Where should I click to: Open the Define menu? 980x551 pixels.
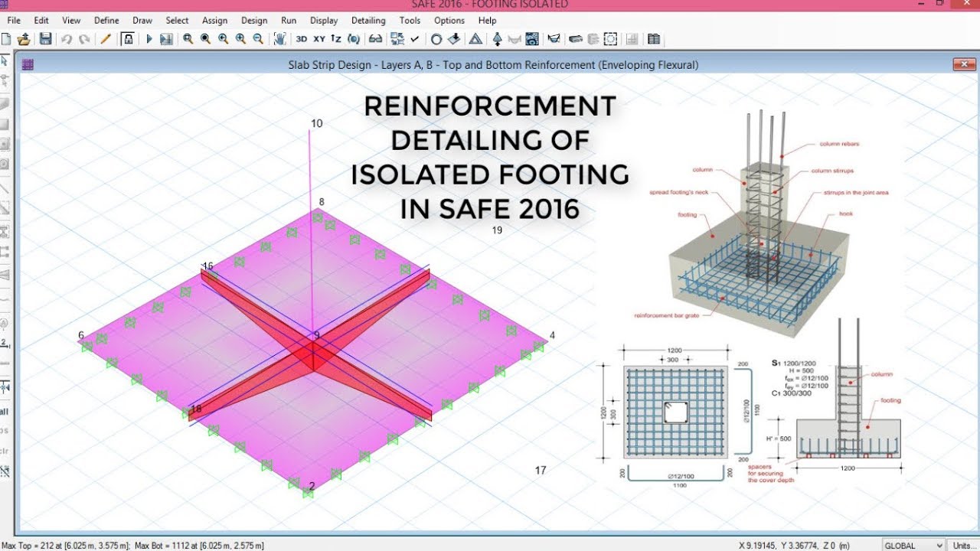tap(106, 21)
